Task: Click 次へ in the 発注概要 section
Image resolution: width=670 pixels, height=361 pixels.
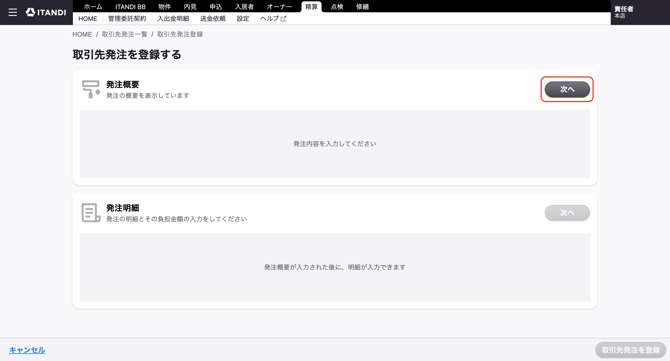Action: pyautogui.click(x=567, y=89)
